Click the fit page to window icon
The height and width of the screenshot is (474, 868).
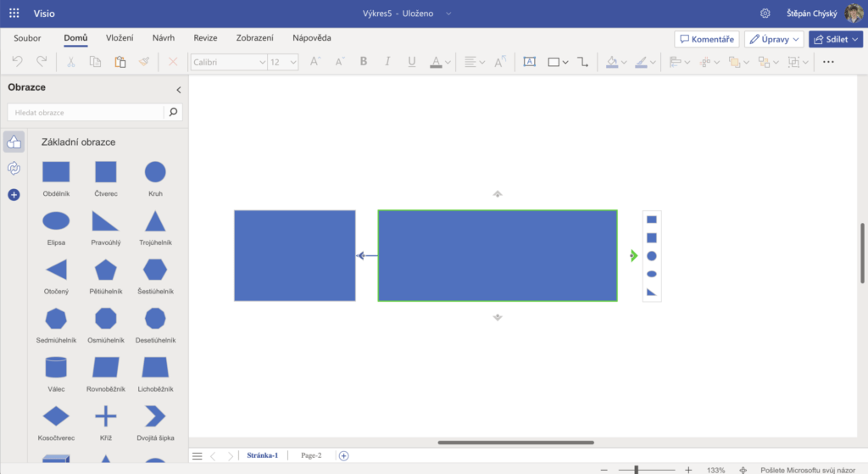coord(743,469)
